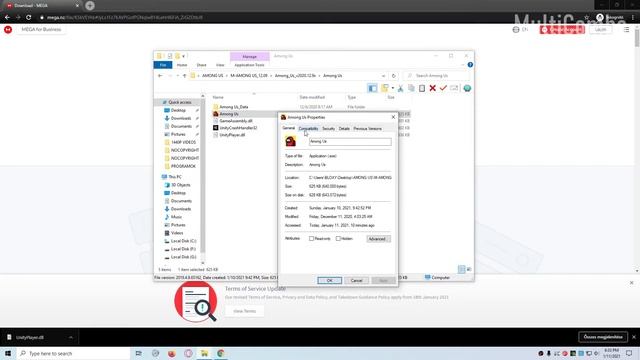Click the Advanced attributes button
The image size is (640, 360).
(x=378, y=239)
